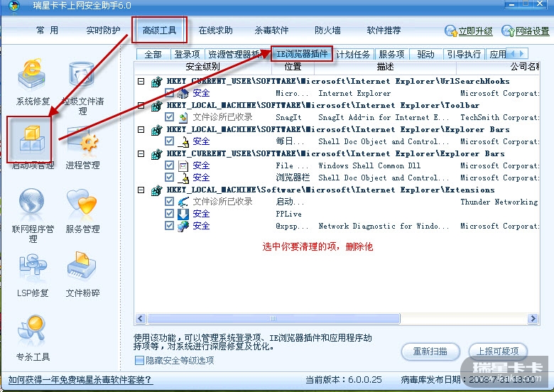The height and width of the screenshot is (392, 554).
Task: Click the Network Diagnostic entry icon
Action: point(183,226)
